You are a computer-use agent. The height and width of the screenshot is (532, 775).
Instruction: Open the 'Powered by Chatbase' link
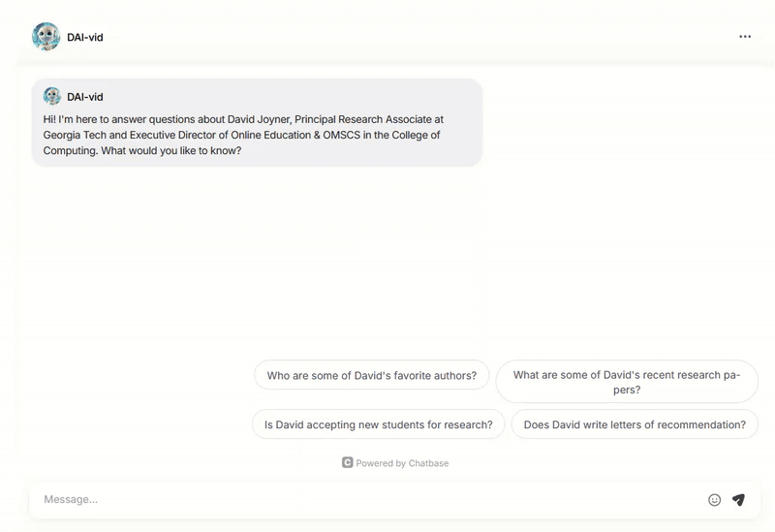[401, 463]
